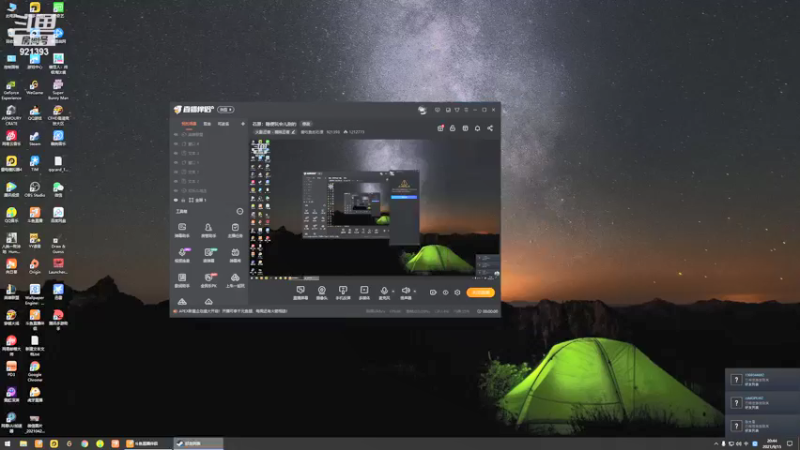Switch to the third scene tab
This screenshot has width=800, height=450.
(x=223, y=123)
